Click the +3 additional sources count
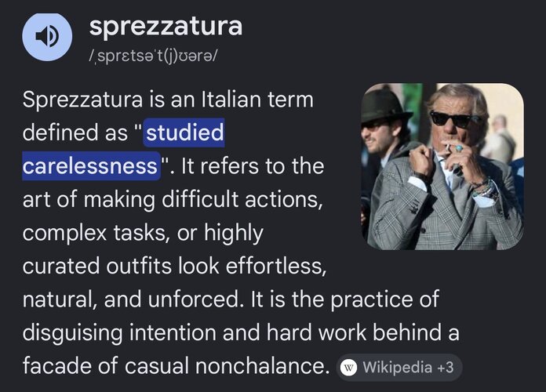 [445, 367]
